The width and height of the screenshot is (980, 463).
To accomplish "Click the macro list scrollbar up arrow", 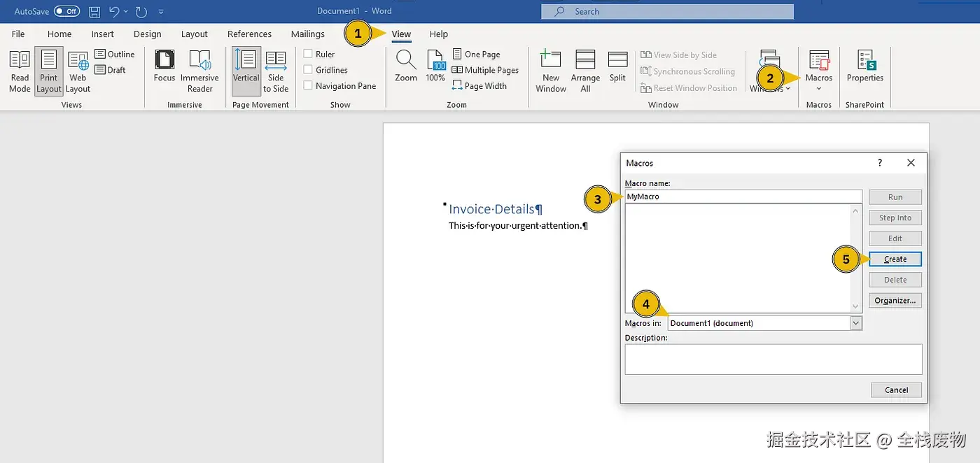I will click(855, 210).
